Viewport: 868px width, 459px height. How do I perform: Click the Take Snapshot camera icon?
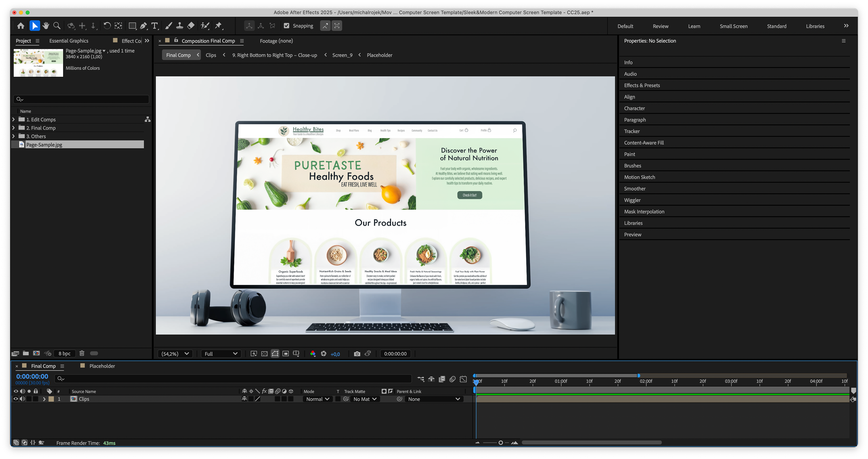pos(357,353)
